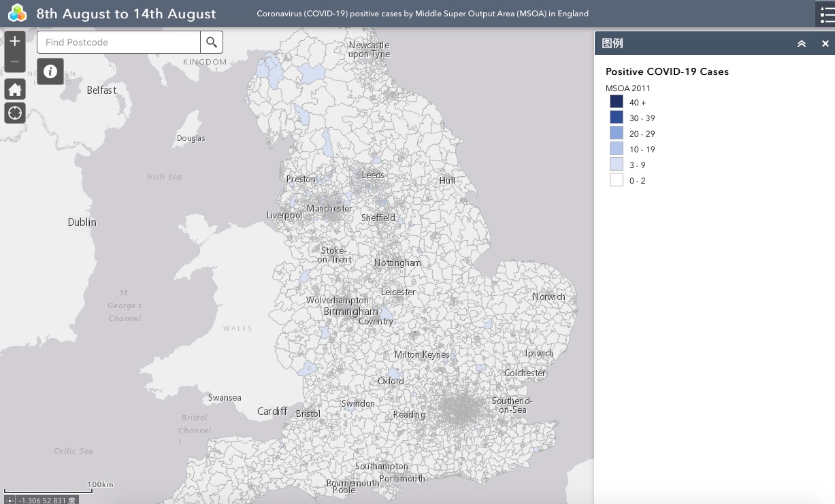Screen dimensions: 835x504
Task: Toggle the legend list widget icon
Action: point(825,14)
